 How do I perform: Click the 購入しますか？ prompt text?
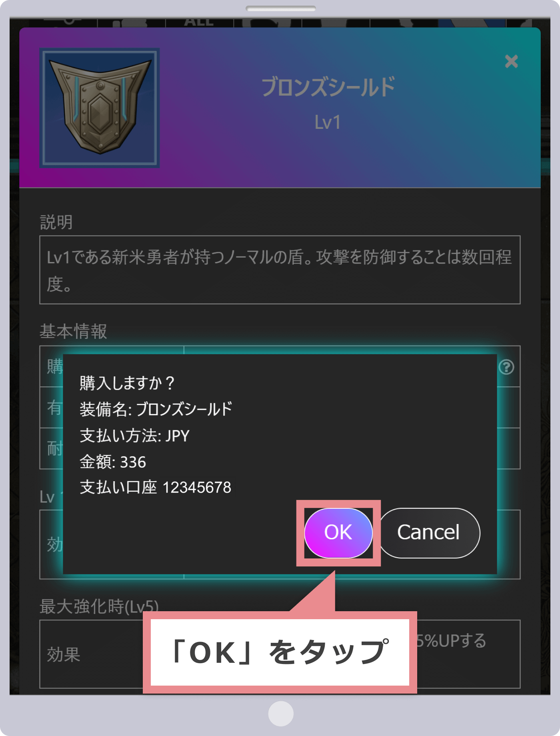coord(127,383)
